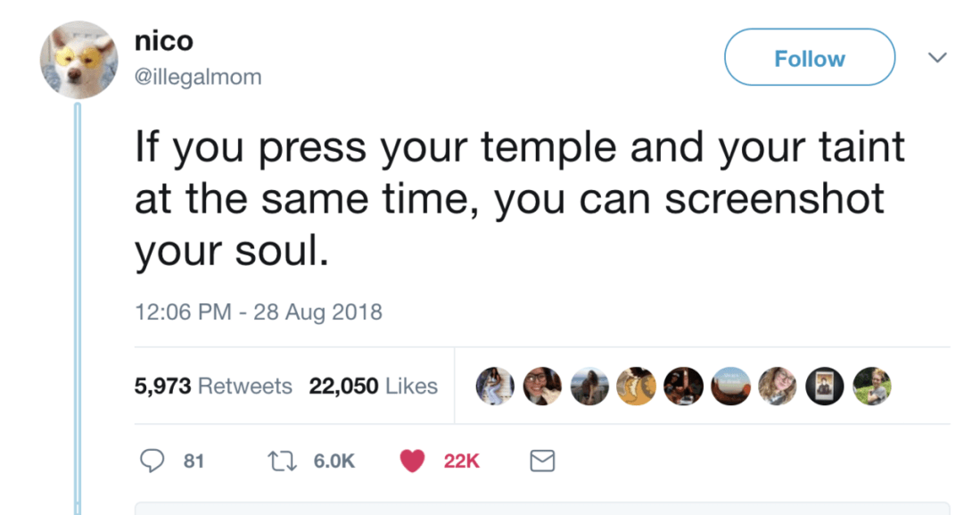Screen dimensions: 980x515
Task: Click the reply speech bubble icon
Action: [x=153, y=461]
